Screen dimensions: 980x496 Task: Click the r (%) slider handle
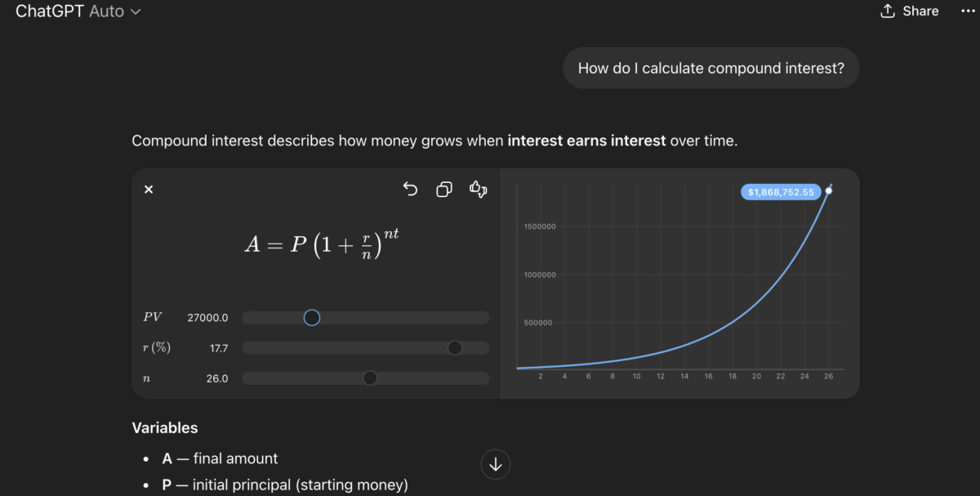point(455,348)
